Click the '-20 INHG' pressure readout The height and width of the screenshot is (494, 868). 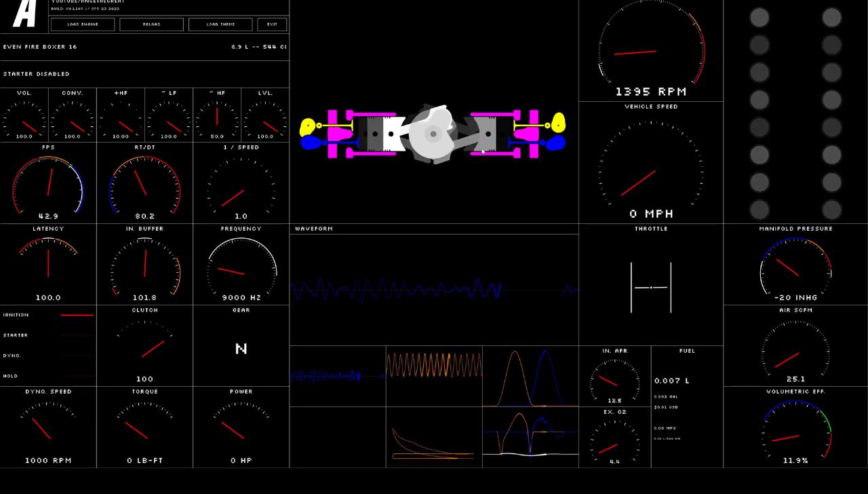pos(795,297)
